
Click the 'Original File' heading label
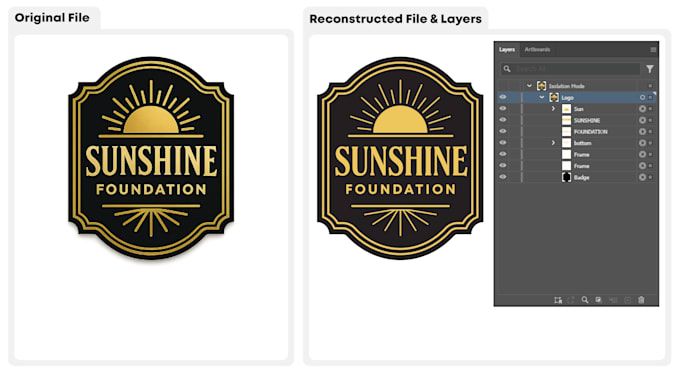coord(52,18)
